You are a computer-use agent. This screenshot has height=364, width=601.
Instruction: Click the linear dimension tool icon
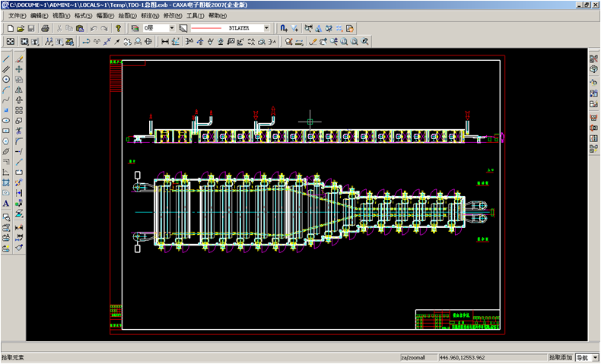[165, 41]
